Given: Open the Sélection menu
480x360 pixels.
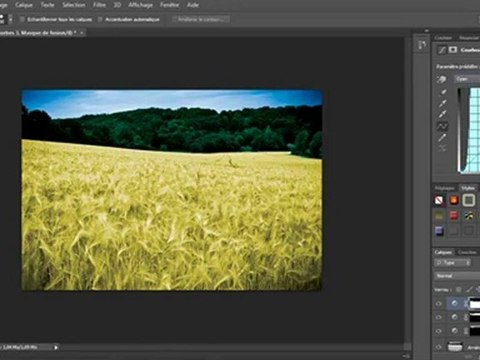Looking at the screenshot, I should (x=74, y=5).
